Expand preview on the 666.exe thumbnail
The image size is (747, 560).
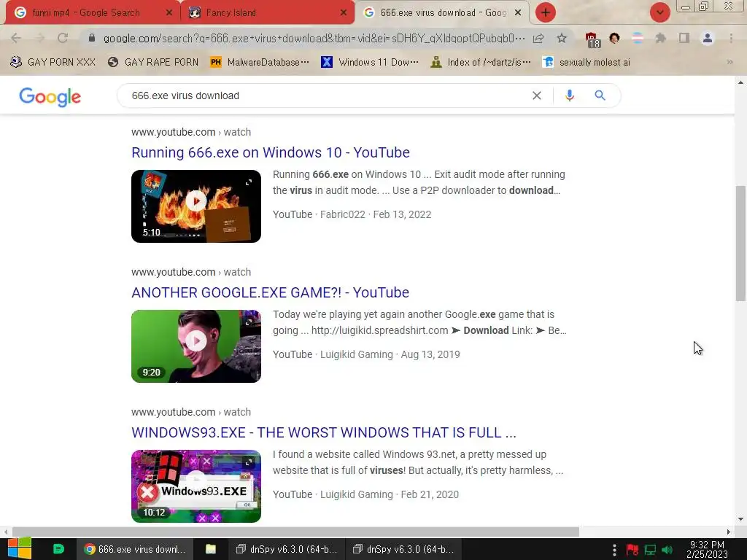(249, 182)
